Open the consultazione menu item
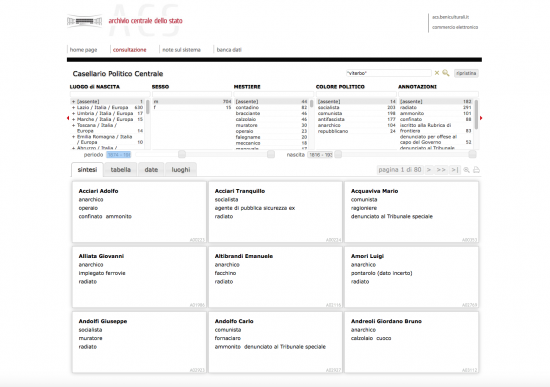Viewport: 550px width, 387px height. click(129, 50)
